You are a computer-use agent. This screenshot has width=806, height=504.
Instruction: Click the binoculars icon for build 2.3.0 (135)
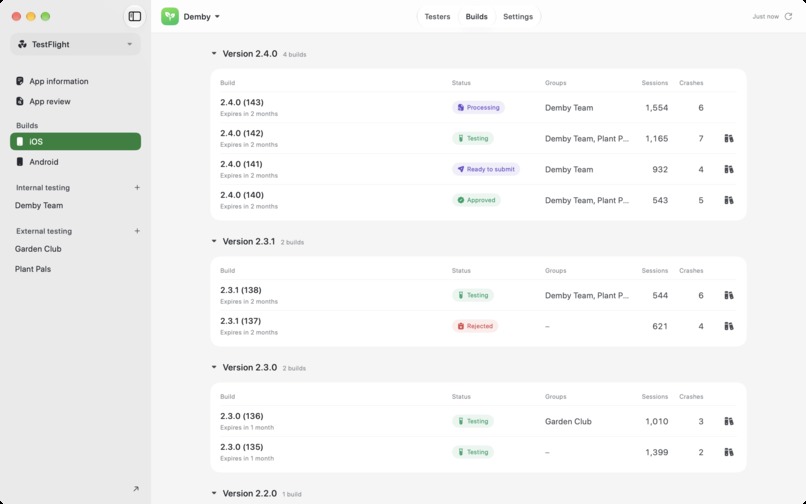click(x=729, y=452)
